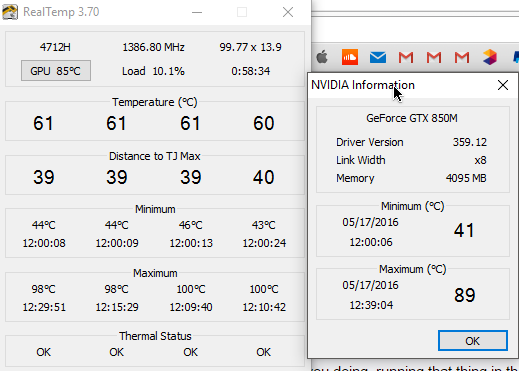The image size is (519, 371).
Task: Open the blue envelope mail bookmark
Action: point(378,57)
